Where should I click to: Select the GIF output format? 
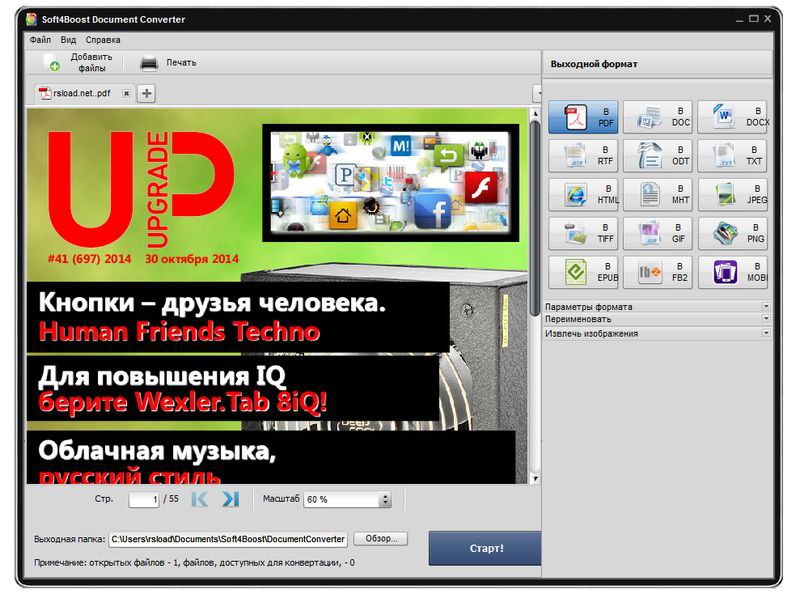pyautogui.click(x=657, y=233)
